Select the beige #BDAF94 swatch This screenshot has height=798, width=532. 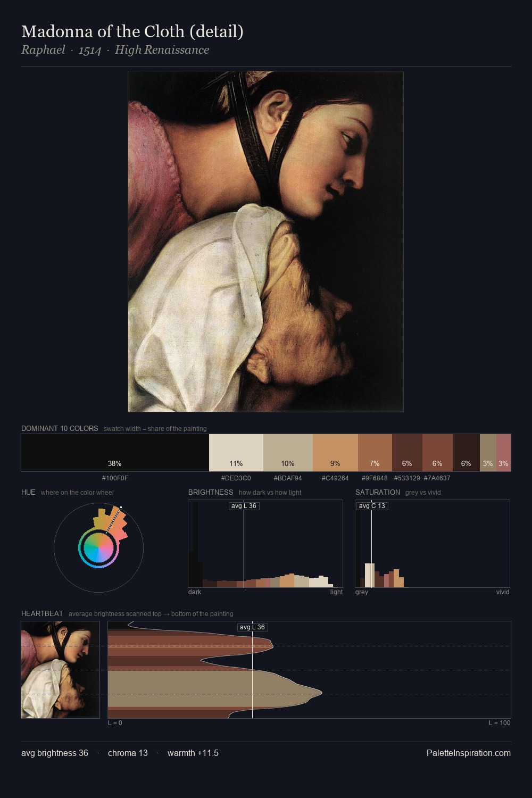(x=288, y=453)
